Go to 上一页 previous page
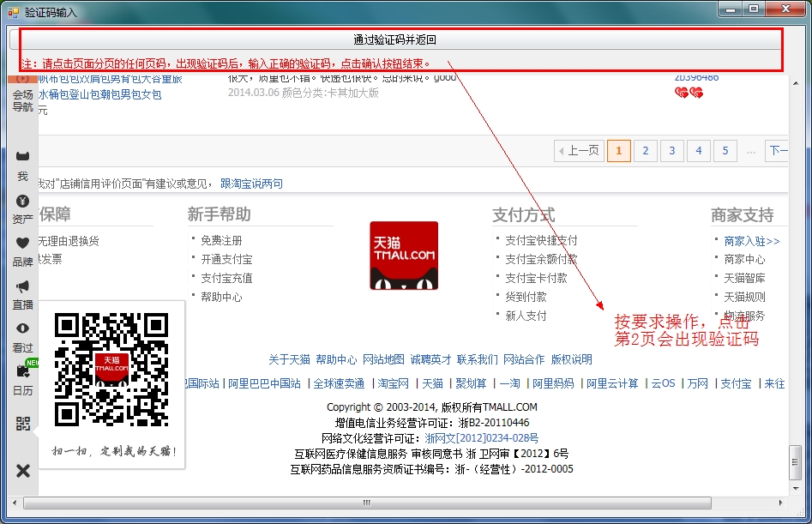 (579, 151)
